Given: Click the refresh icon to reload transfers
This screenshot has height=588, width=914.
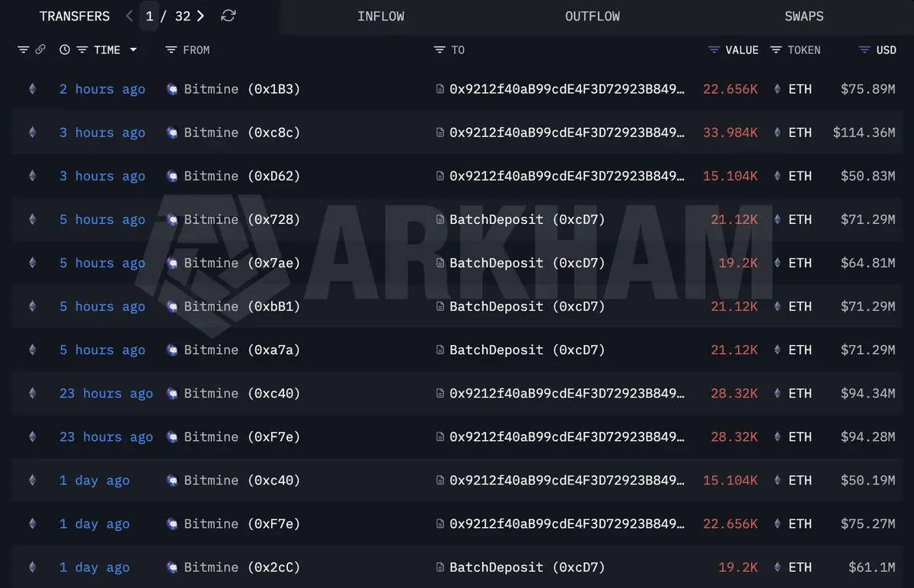Looking at the screenshot, I should point(228,15).
